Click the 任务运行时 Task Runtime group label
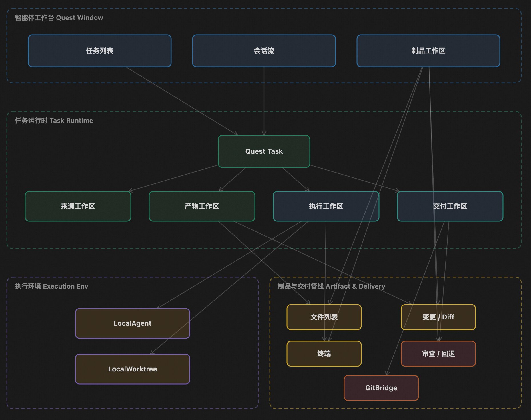531x420 pixels. coord(54,121)
